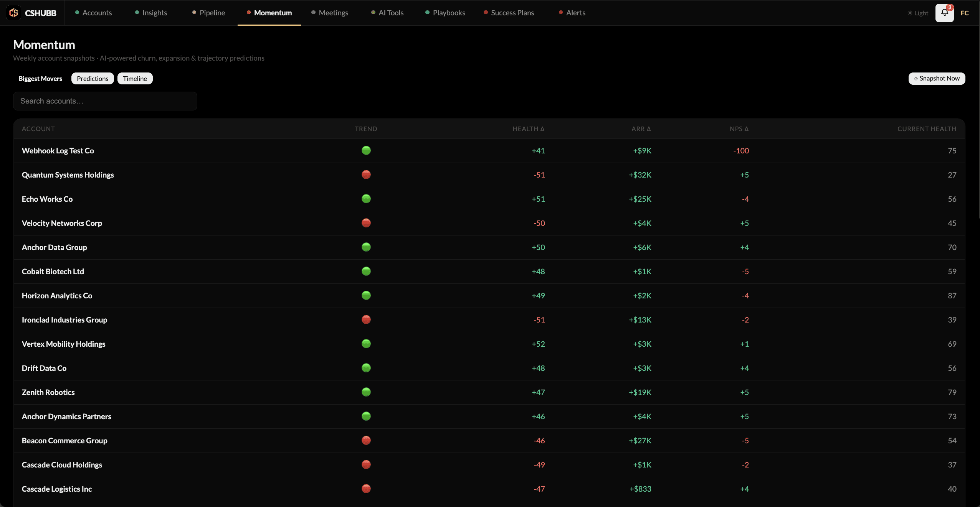Switch to the Timeline tab
Image resolution: width=980 pixels, height=507 pixels.
pos(135,79)
